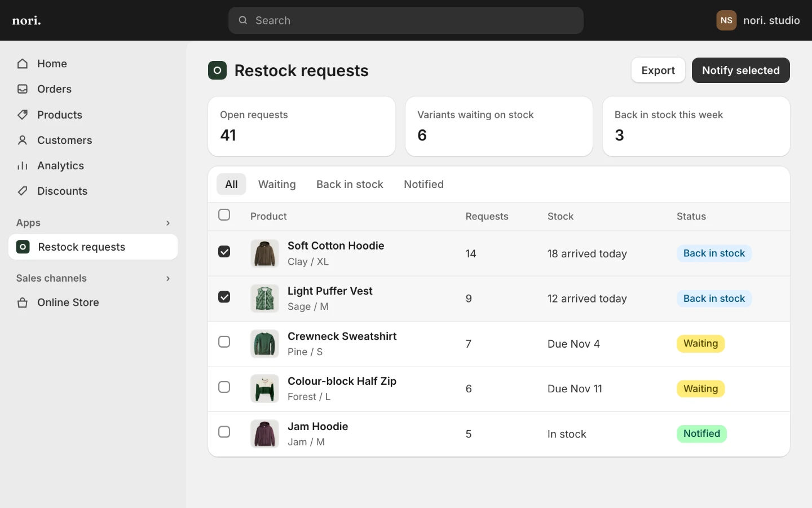Uncheck the Soft Cotton Hoodie row
The height and width of the screenshot is (508, 812).
click(x=224, y=252)
